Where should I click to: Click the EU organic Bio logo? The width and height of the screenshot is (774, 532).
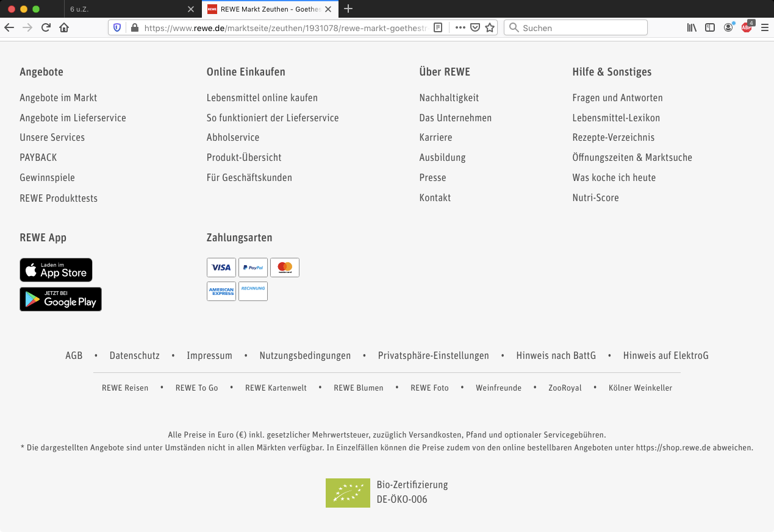pos(348,493)
